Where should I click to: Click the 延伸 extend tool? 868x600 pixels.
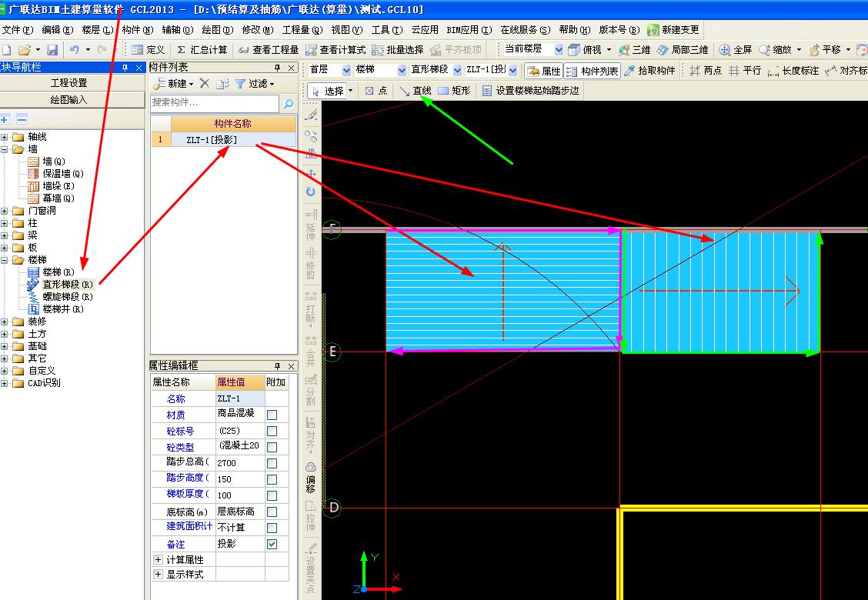311,225
